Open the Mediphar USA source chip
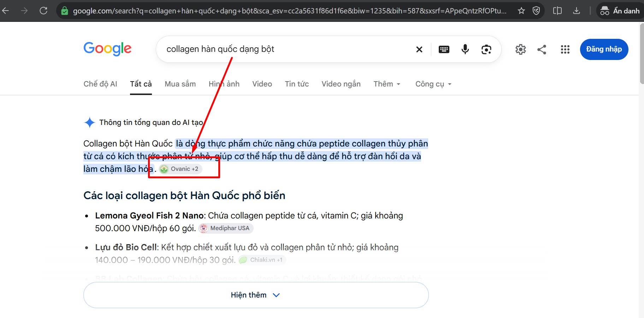 pyautogui.click(x=226, y=228)
